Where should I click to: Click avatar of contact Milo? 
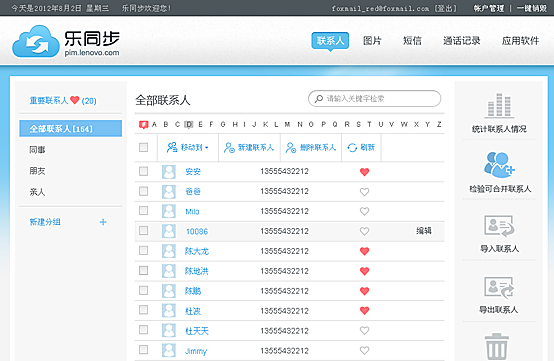[x=169, y=211]
